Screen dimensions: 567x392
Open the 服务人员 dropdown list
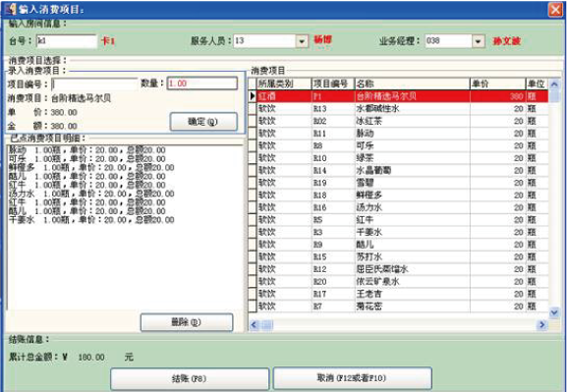coord(302,41)
